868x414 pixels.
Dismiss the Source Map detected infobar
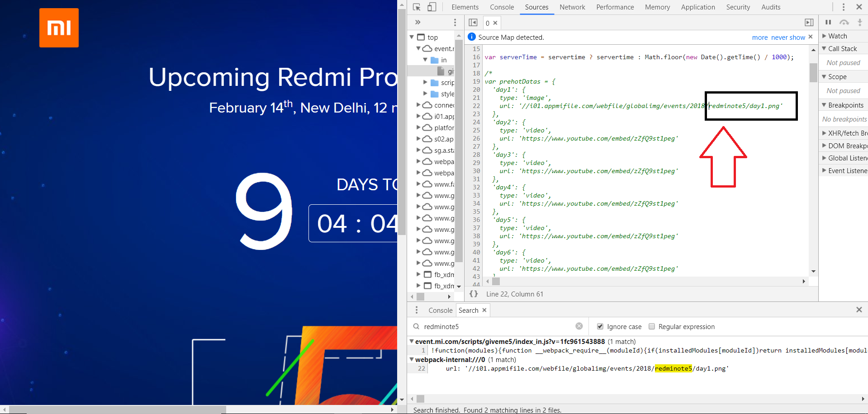[811, 37]
